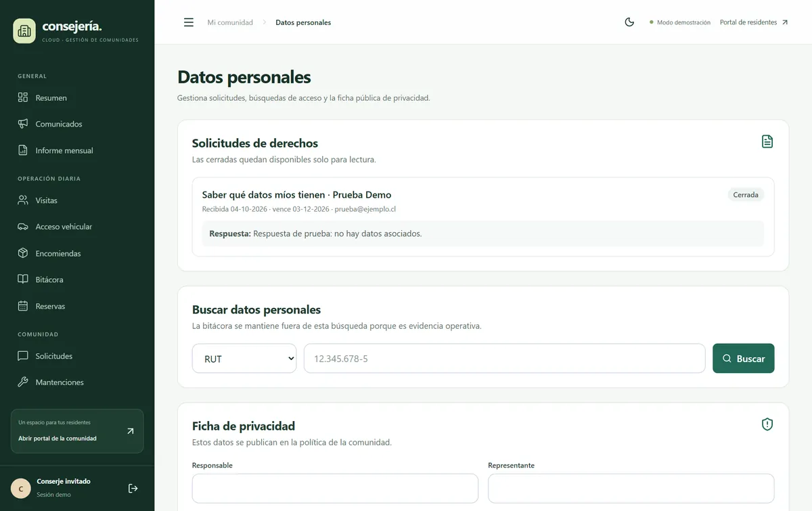The image size is (812, 511).
Task: Log out using the exit icon
Action: 133,488
